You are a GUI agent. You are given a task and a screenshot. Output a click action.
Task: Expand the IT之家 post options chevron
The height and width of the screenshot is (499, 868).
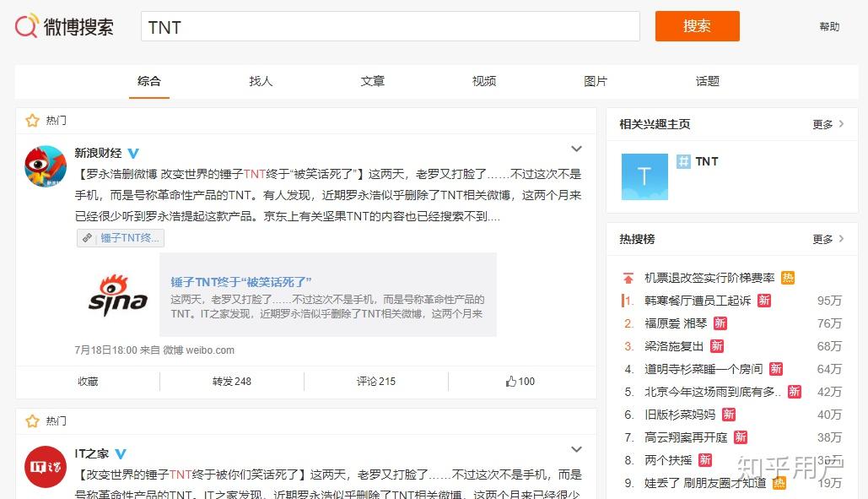click(576, 448)
